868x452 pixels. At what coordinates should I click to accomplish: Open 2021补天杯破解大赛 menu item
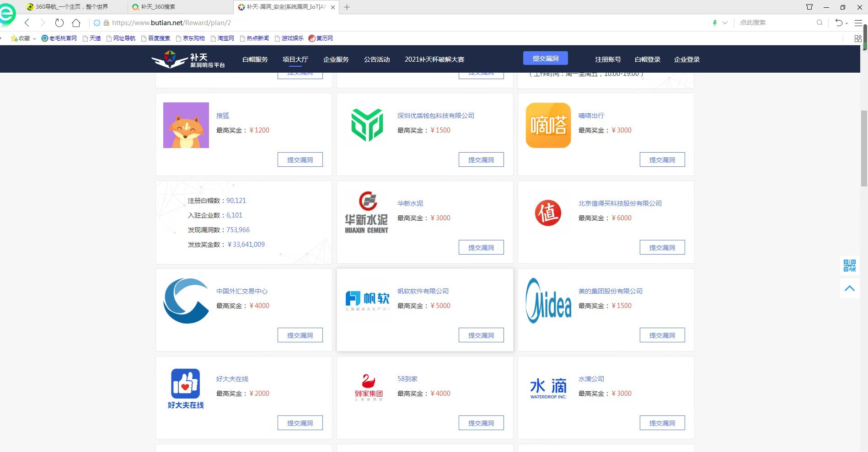(x=434, y=59)
